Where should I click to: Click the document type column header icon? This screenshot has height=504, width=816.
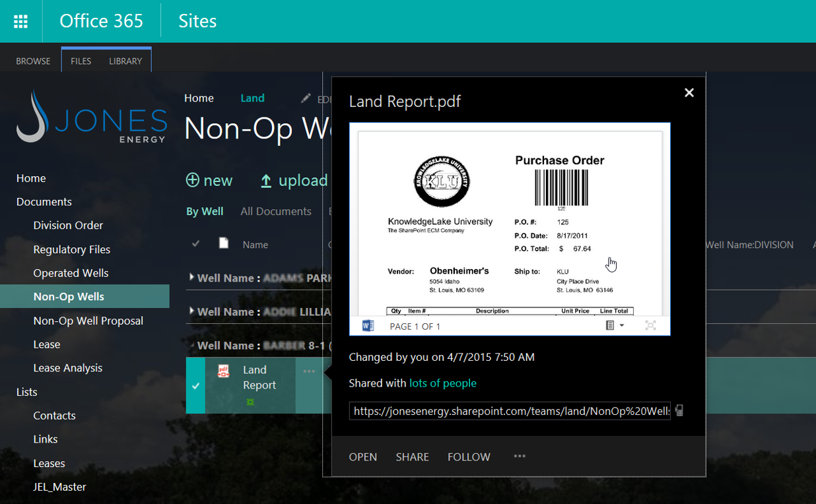point(224,243)
